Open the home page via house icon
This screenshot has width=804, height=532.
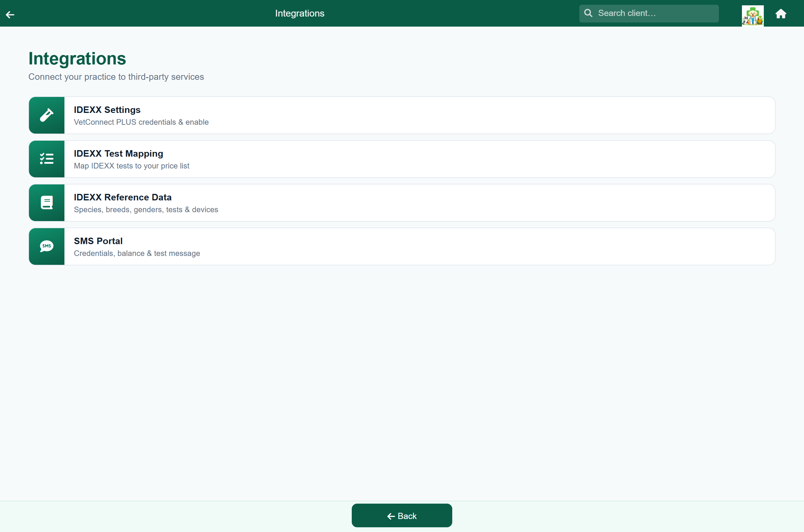point(781,14)
